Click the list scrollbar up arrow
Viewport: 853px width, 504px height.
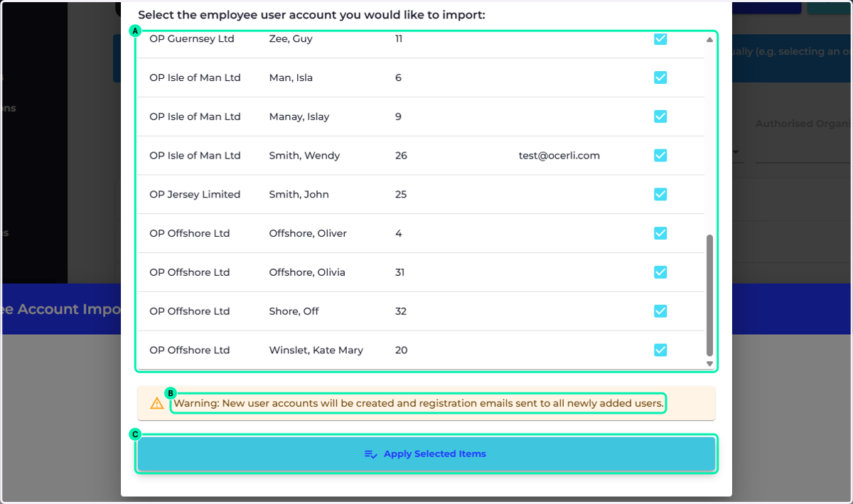coord(709,40)
